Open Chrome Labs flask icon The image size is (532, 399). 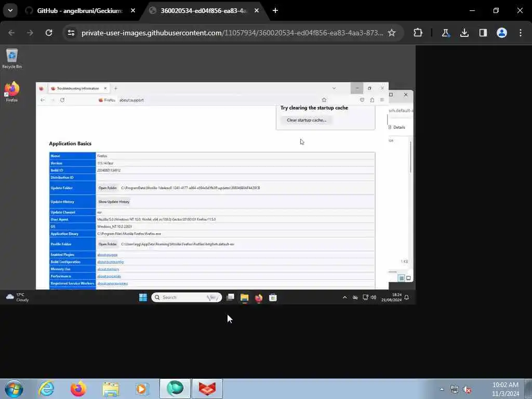[445, 33]
